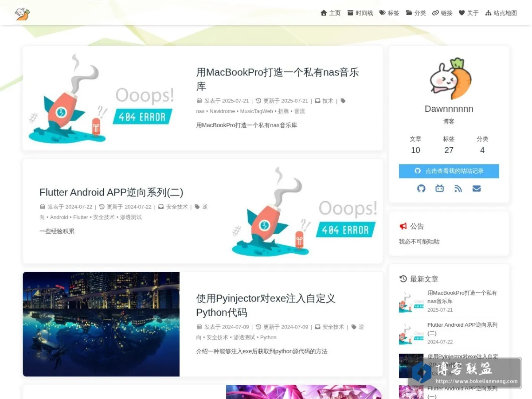Open the MacBookPro post title in the 最新文章 list

tap(462, 297)
